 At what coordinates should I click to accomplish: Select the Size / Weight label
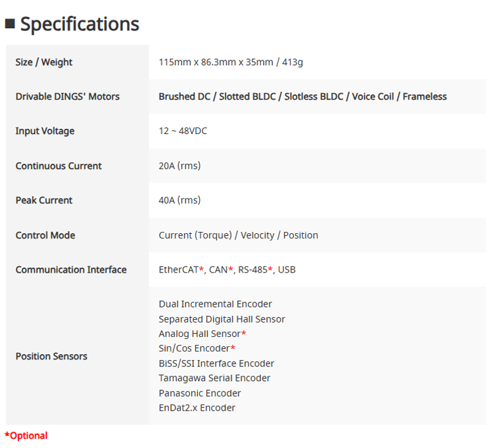point(43,62)
